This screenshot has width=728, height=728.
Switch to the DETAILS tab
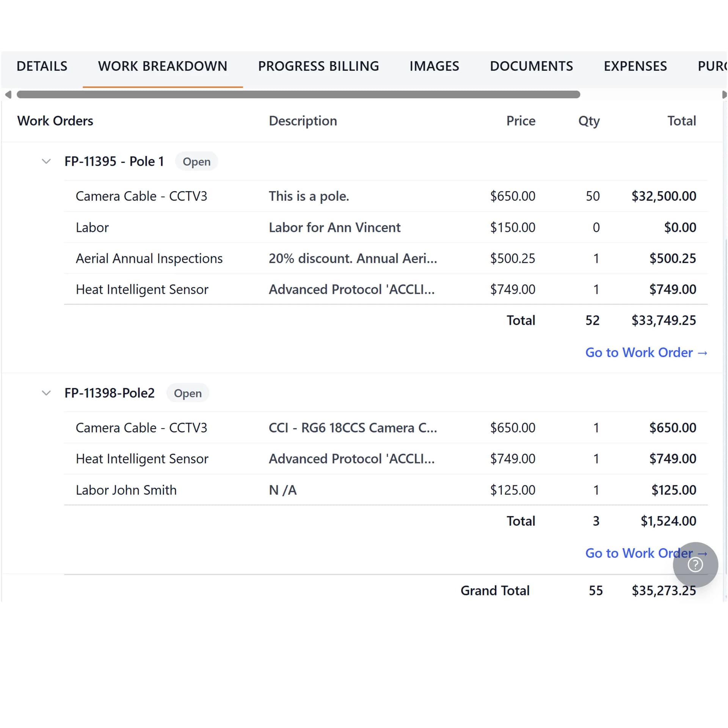[x=42, y=66]
